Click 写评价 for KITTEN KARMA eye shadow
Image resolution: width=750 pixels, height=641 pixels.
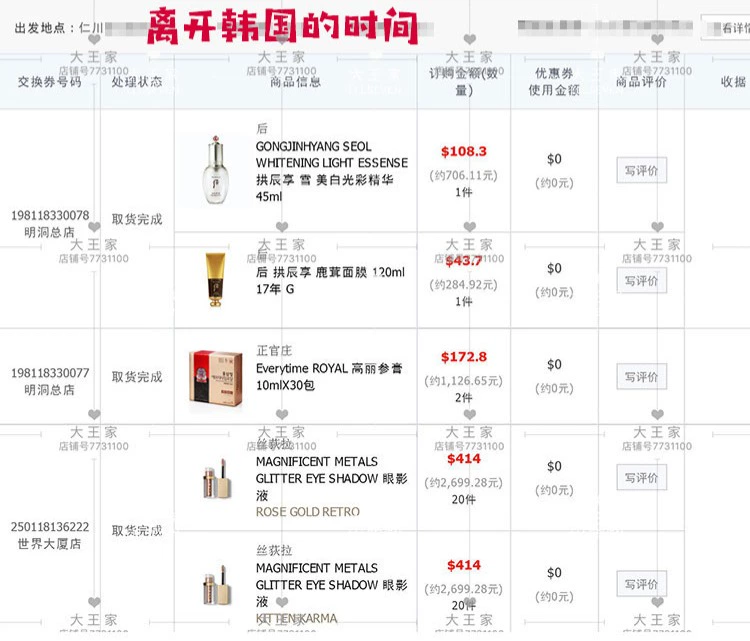pos(641,584)
